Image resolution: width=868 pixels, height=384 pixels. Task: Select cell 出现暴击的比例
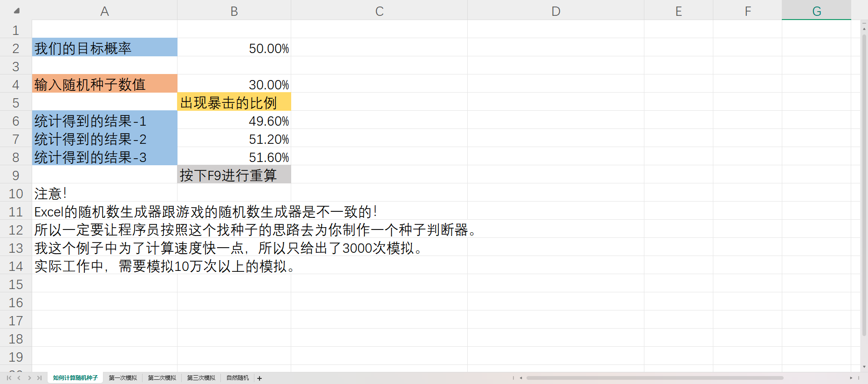coord(234,102)
